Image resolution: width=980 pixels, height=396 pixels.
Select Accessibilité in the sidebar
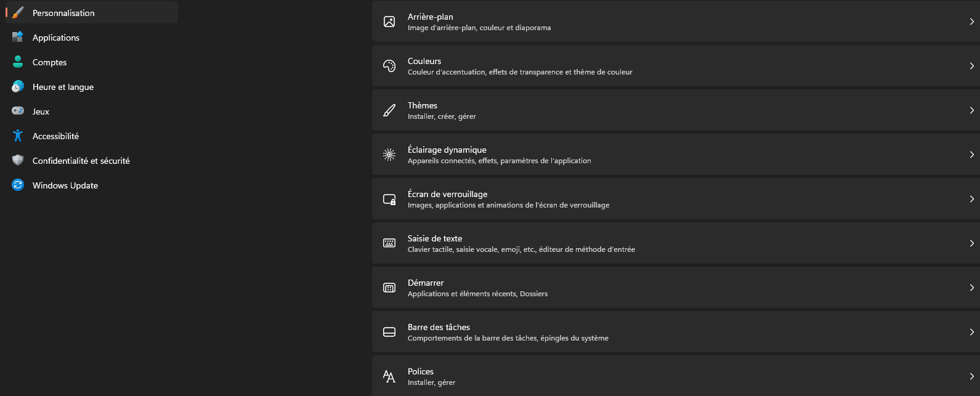[x=55, y=136]
